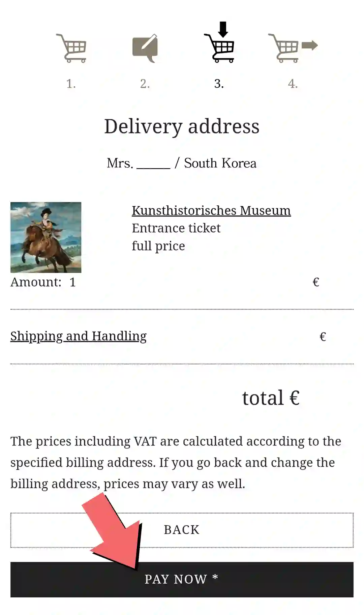This screenshot has height=615, width=364.
Task: Select the step number "2." label
Action: click(145, 84)
